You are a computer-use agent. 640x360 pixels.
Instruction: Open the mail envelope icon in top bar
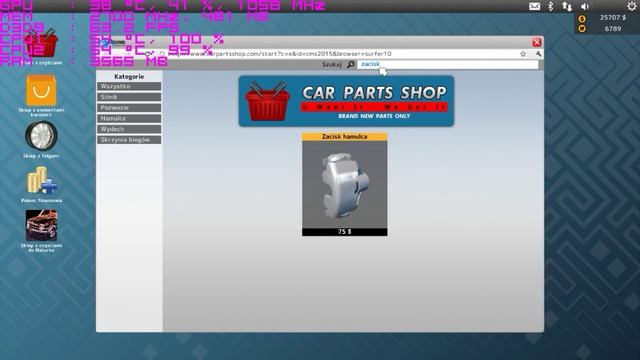click(534, 6)
